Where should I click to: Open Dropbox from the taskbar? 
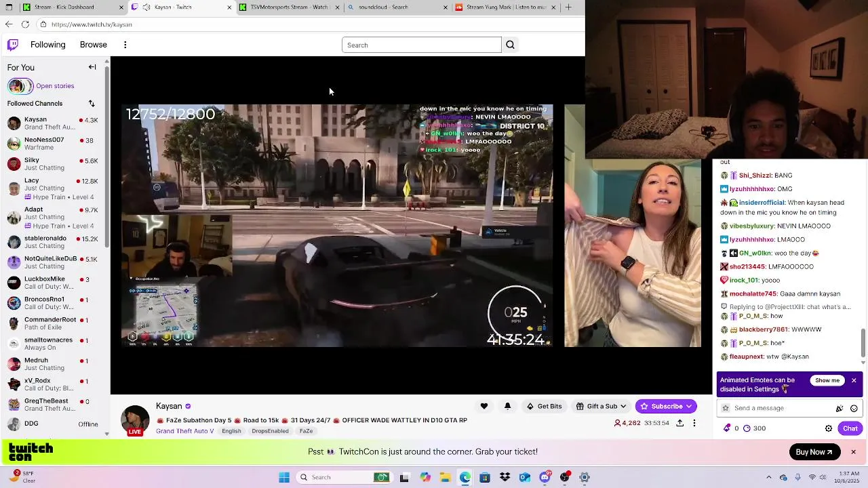[x=505, y=477]
